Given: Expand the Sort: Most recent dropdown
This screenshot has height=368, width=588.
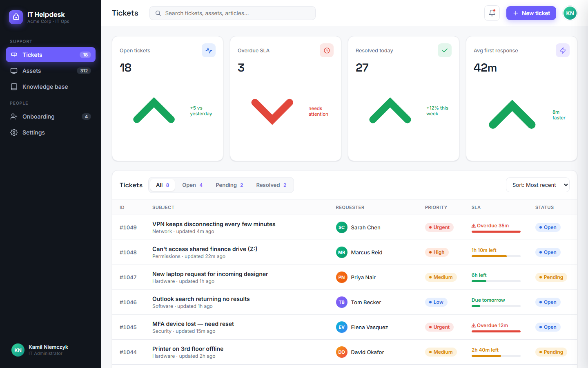Looking at the screenshot, I should (x=537, y=185).
